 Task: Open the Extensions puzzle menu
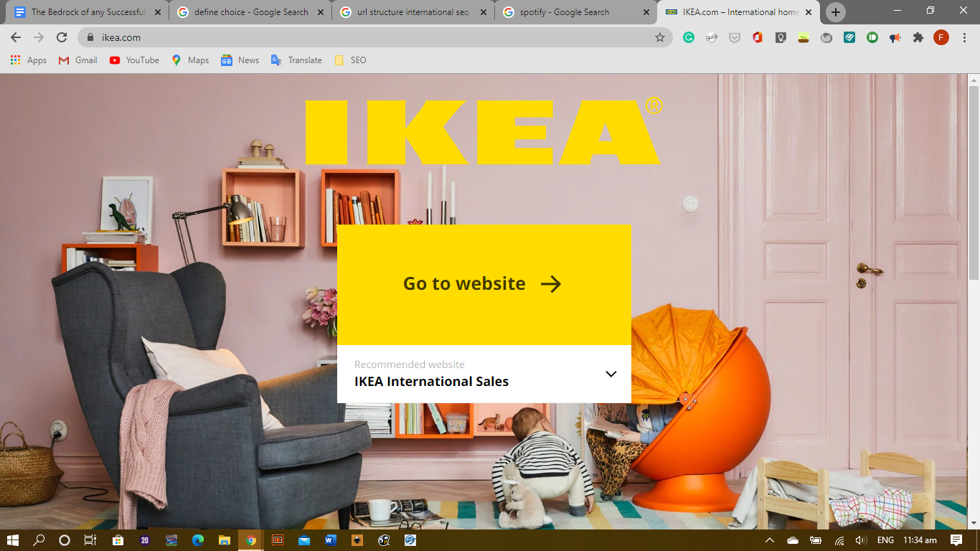918,37
